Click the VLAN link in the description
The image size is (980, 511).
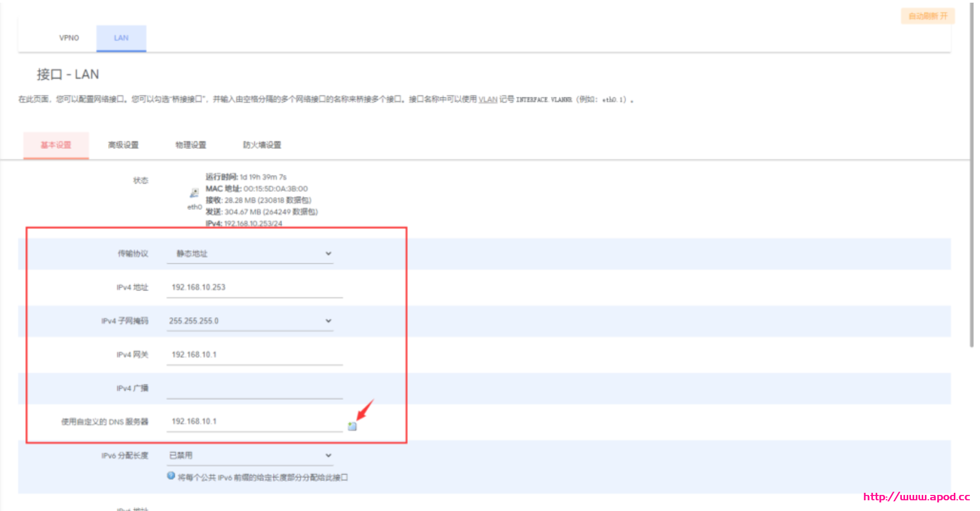[488, 100]
